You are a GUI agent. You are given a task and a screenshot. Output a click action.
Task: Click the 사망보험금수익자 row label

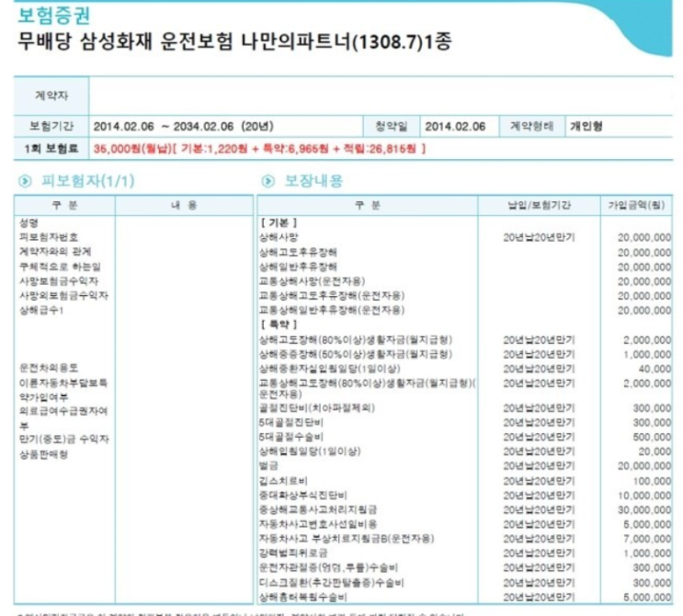(59, 281)
